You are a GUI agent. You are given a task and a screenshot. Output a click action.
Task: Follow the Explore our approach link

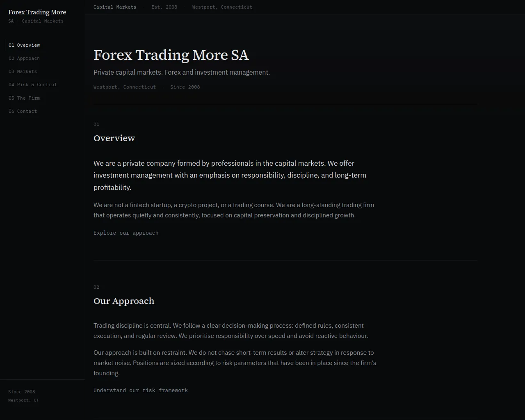[x=126, y=233]
